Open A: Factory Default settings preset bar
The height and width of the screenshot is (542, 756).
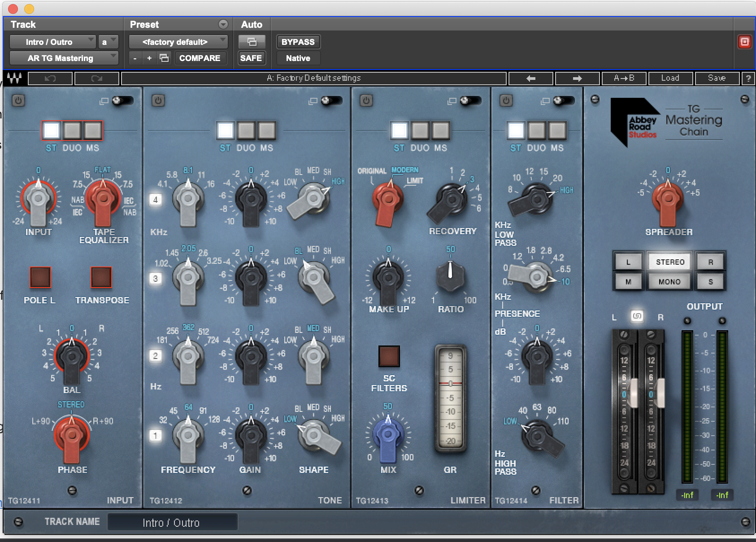(314, 79)
